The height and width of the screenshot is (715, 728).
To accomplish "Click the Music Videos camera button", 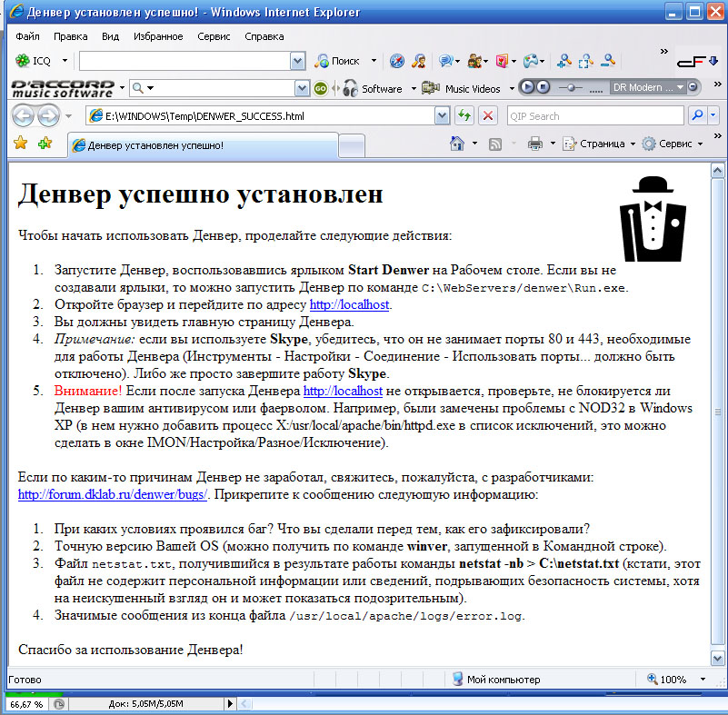I will tap(461, 88).
